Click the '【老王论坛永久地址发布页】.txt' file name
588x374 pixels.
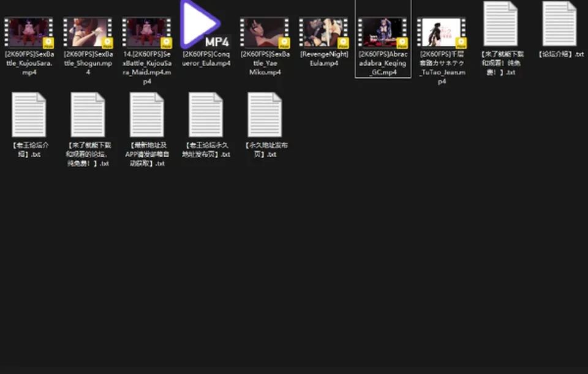tap(206, 149)
